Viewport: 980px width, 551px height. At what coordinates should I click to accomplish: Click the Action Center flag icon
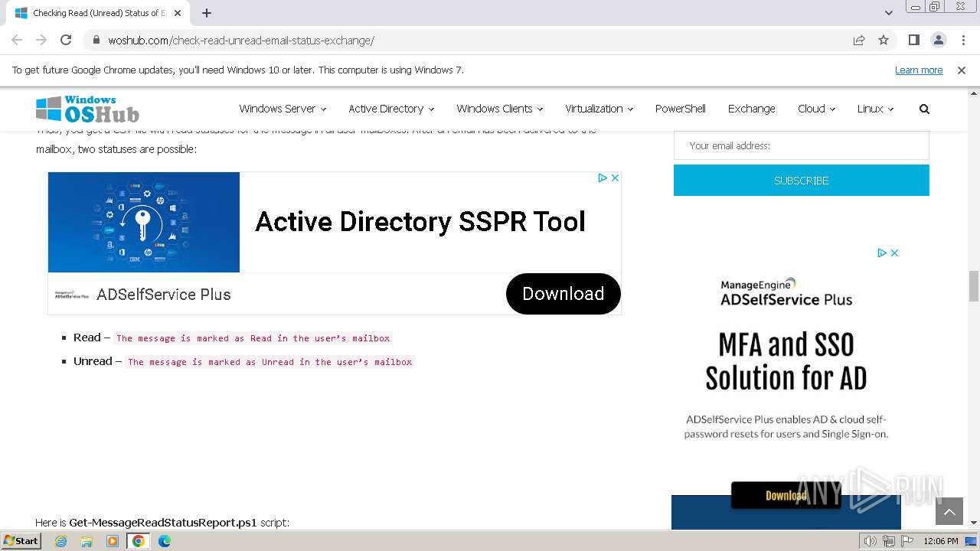point(907,541)
